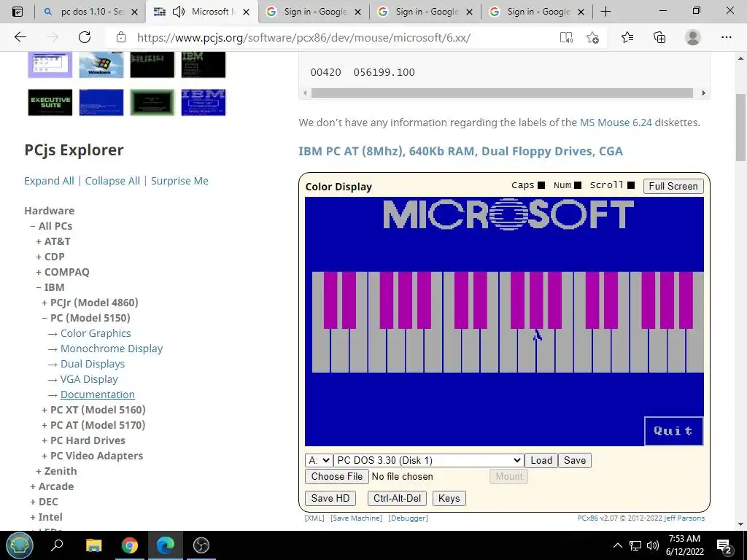The width and height of the screenshot is (747, 560).
Task: Launch Google Chrome from taskbar
Action: point(130,545)
